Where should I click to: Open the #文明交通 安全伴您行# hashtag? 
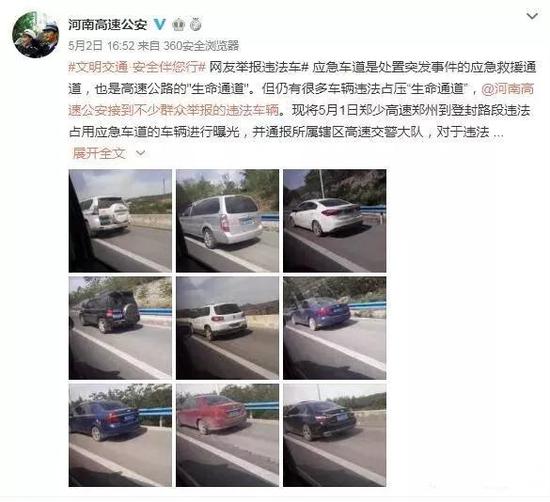[137, 67]
